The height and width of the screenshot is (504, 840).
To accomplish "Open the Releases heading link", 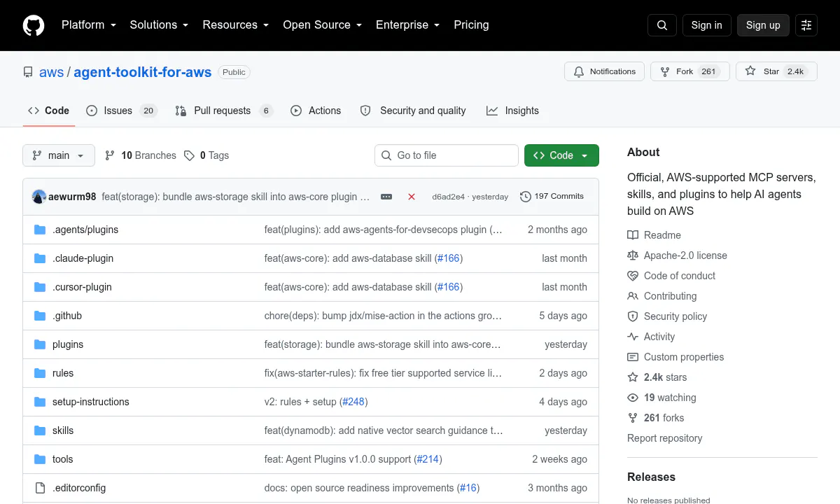I will pyautogui.click(x=652, y=477).
